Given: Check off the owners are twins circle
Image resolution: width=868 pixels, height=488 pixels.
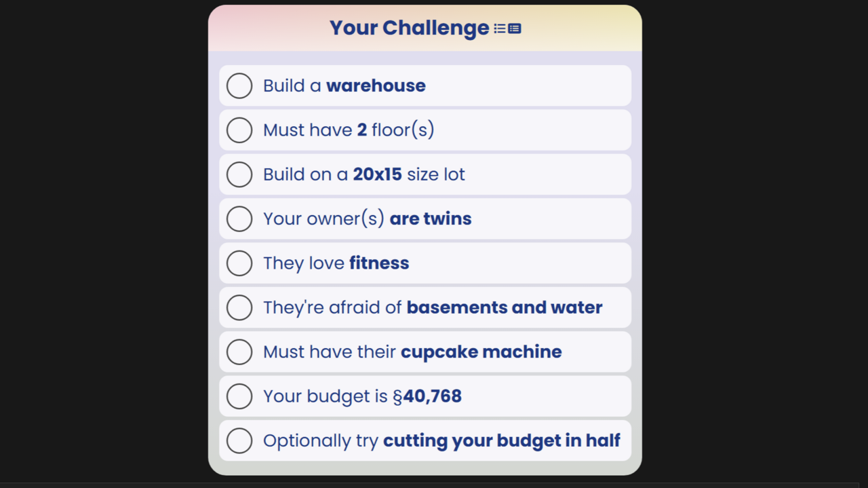Looking at the screenshot, I should pos(239,219).
